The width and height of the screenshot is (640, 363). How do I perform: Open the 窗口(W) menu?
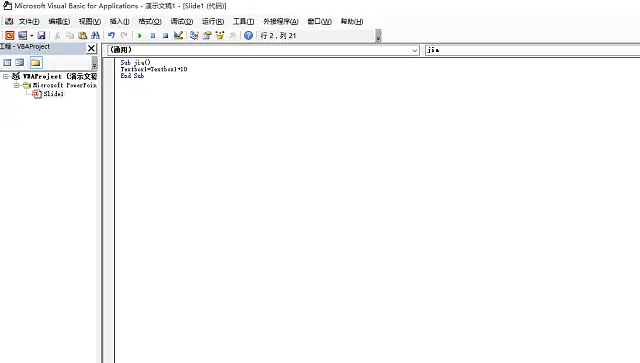(319, 21)
